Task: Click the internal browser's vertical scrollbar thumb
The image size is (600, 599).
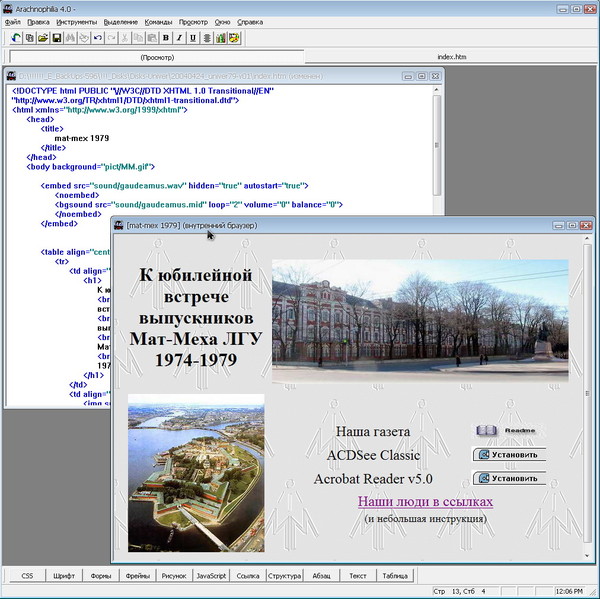Action: tap(587, 393)
